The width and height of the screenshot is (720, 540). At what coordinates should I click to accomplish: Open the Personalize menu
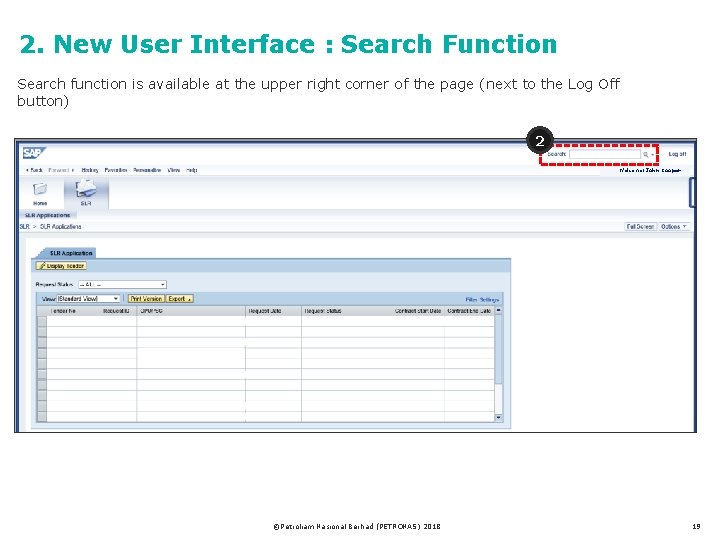pyautogui.click(x=147, y=170)
